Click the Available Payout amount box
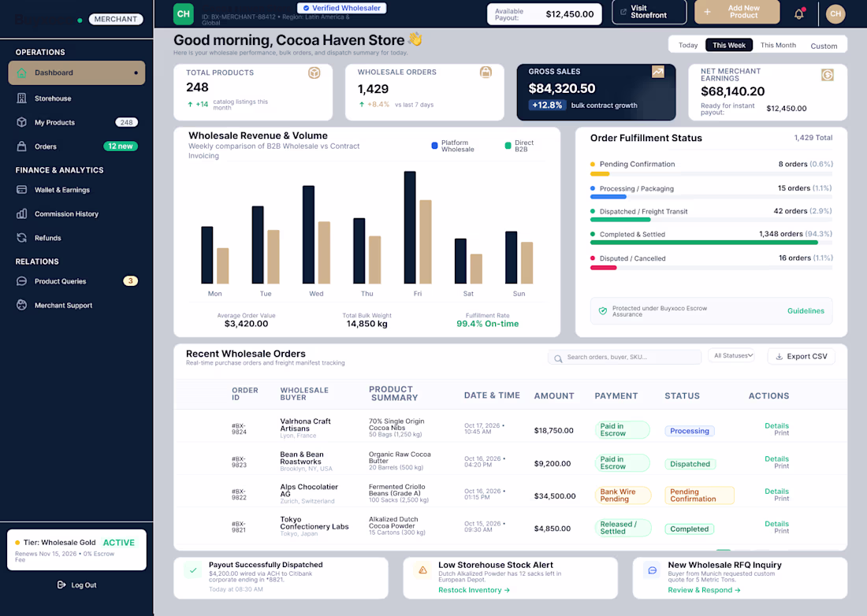The height and width of the screenshot is (616, 867). click(x=544, y=14)
